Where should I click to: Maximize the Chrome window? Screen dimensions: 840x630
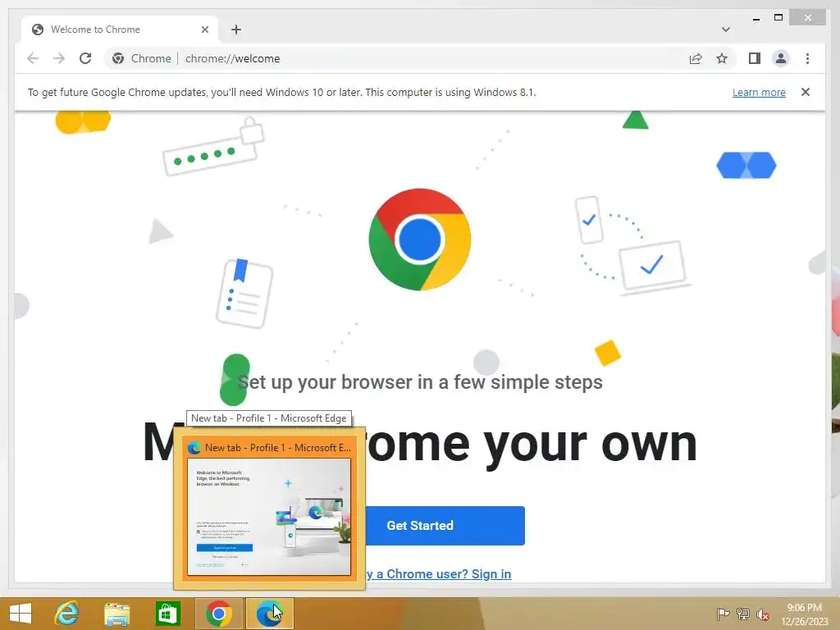pos(778,18)
